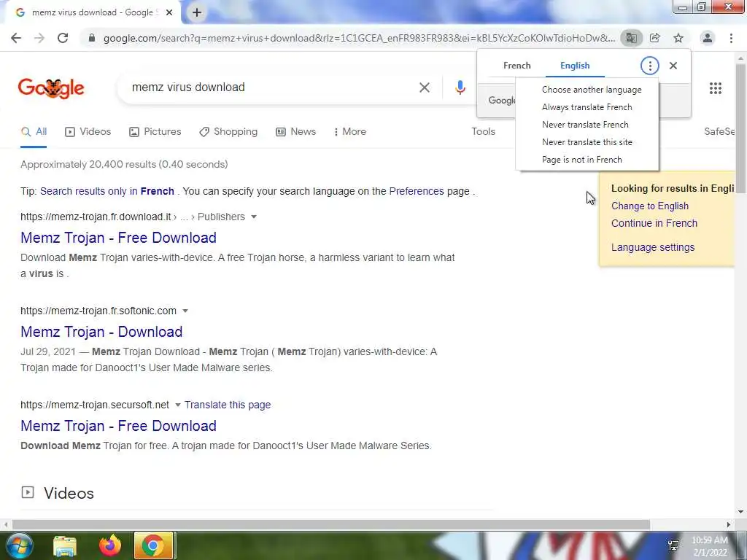Close the translate popup
Screen dimensions: 747x560
click(x=673, y=66)
